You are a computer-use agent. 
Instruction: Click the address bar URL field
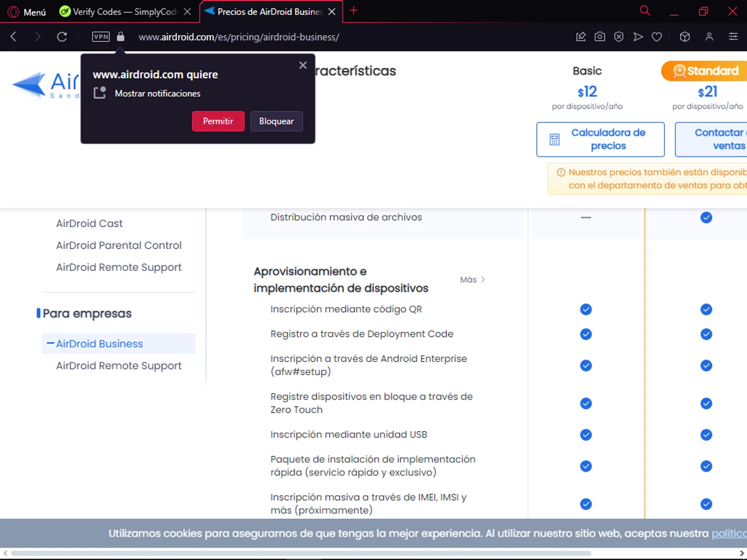pyautogui.click(x=239, y=37)
